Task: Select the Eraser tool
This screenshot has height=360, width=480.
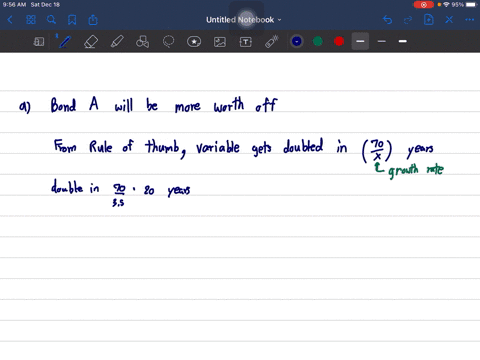Action: point(91,42)
